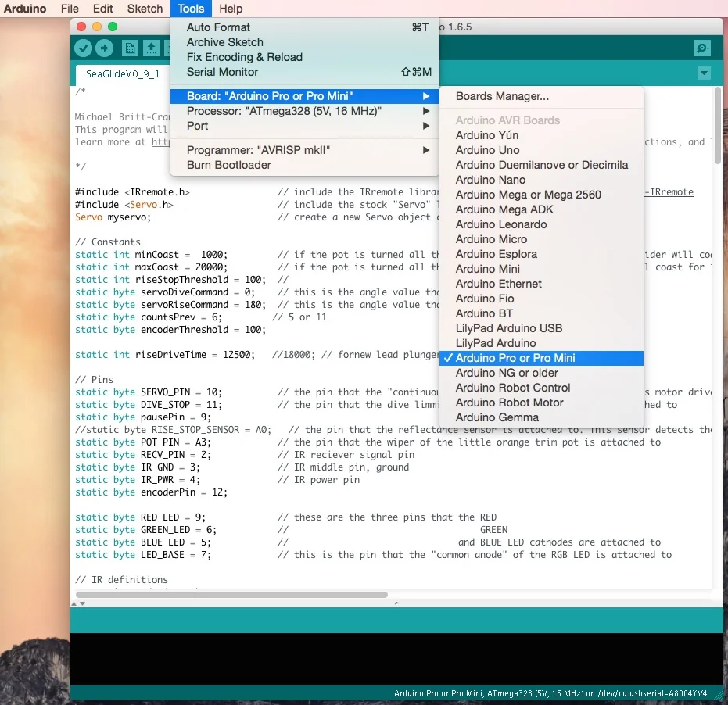The image size is (728, 705).
Task: Click 'static byte LED_BASE = 7;' line
Action: click(x=143, y=555)
